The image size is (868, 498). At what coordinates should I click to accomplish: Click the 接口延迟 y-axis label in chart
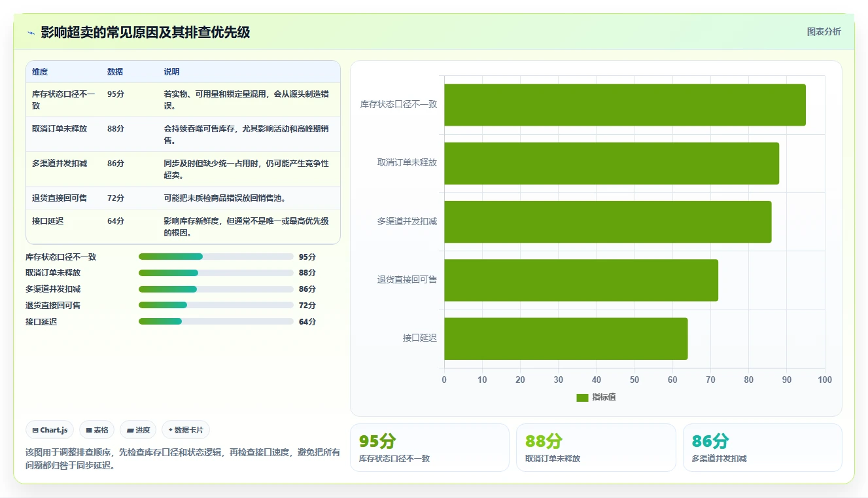[420, 338]
